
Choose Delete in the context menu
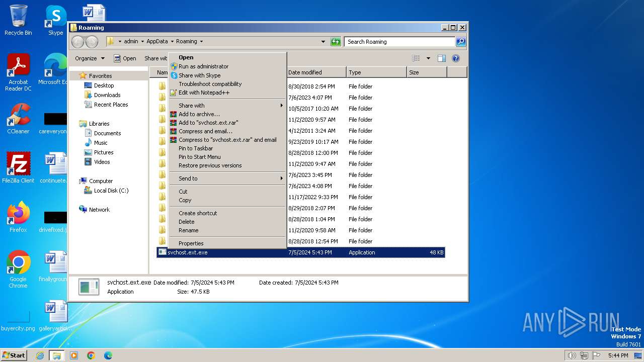[x=227, y=222]
